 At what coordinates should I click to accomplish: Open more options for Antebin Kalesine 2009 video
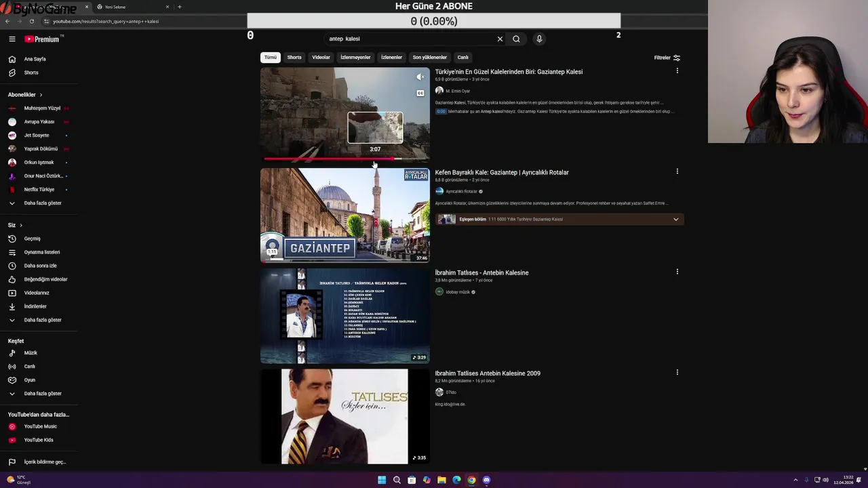pos(677,372)
